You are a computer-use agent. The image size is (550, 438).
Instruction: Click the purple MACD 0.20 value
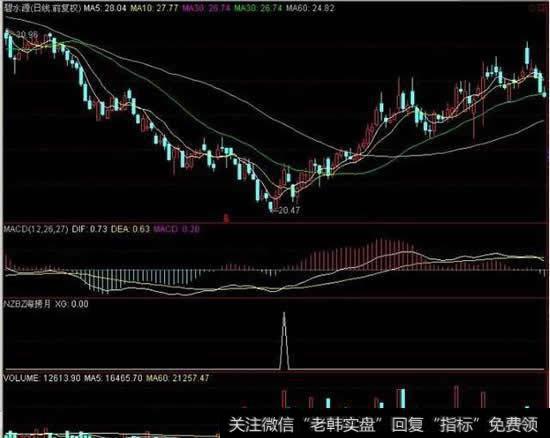tap(177, 229)
